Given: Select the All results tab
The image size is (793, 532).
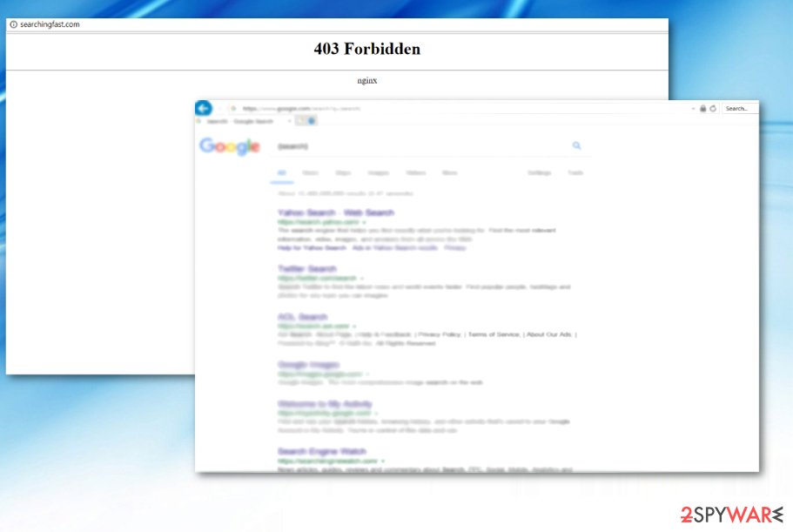Looking at the screenshot, I should coord(282,173).
